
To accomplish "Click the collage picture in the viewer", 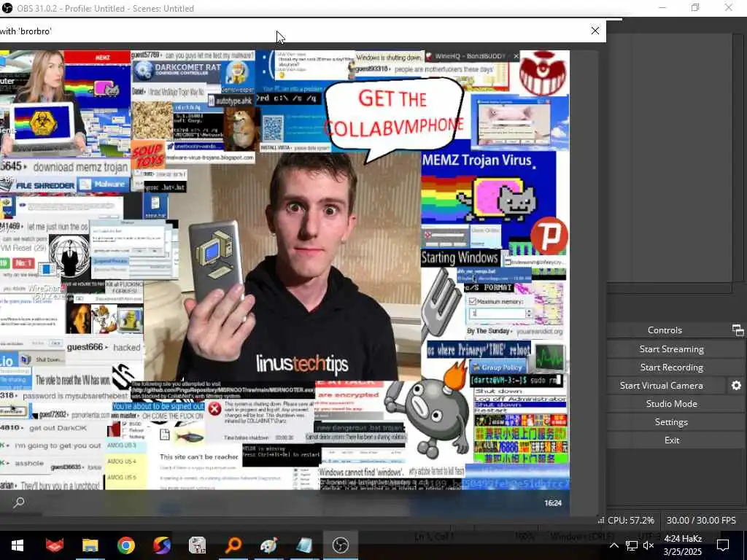I will click(x=285, y=270).
